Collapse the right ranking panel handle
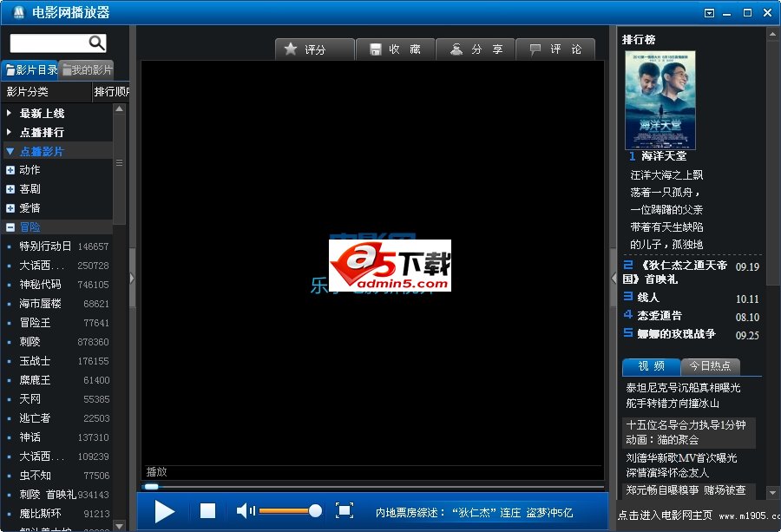The image size is (781, 532). click(x=614, y=278)
